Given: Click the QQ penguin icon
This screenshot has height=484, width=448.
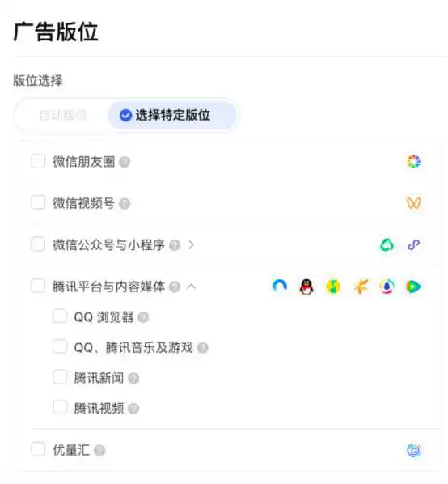Looking at the screenshot, I should pos(306,287).
